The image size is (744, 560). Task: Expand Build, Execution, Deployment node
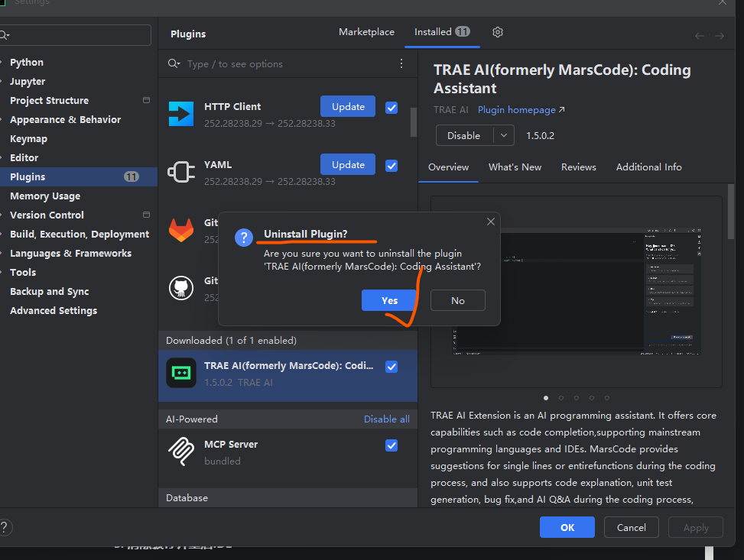[x=2, y=235]
